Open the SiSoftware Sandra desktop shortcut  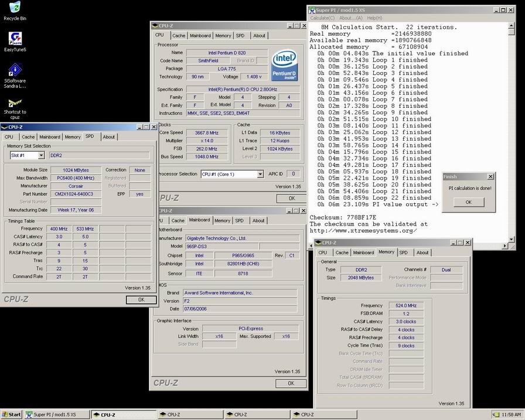(15, 76)
